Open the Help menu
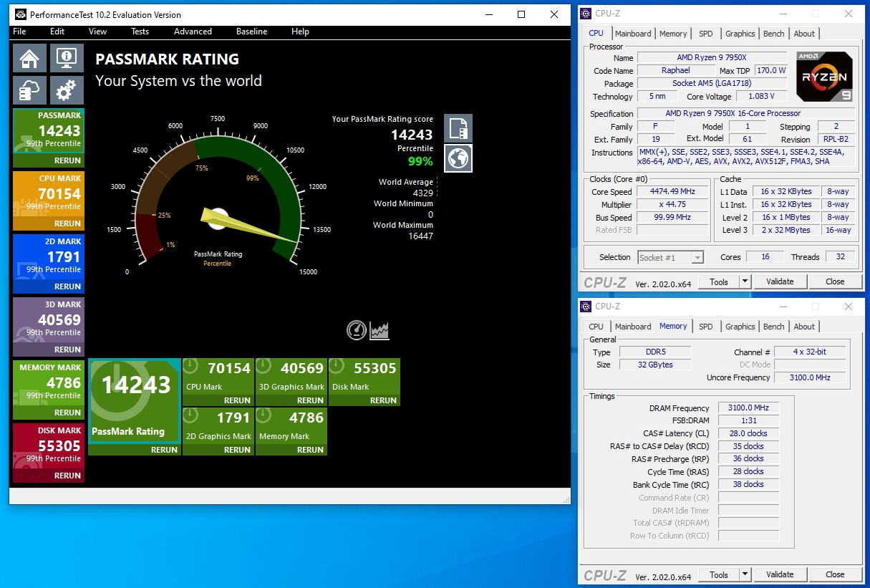This screenshot has height=588, width=870. pos(300,32)
